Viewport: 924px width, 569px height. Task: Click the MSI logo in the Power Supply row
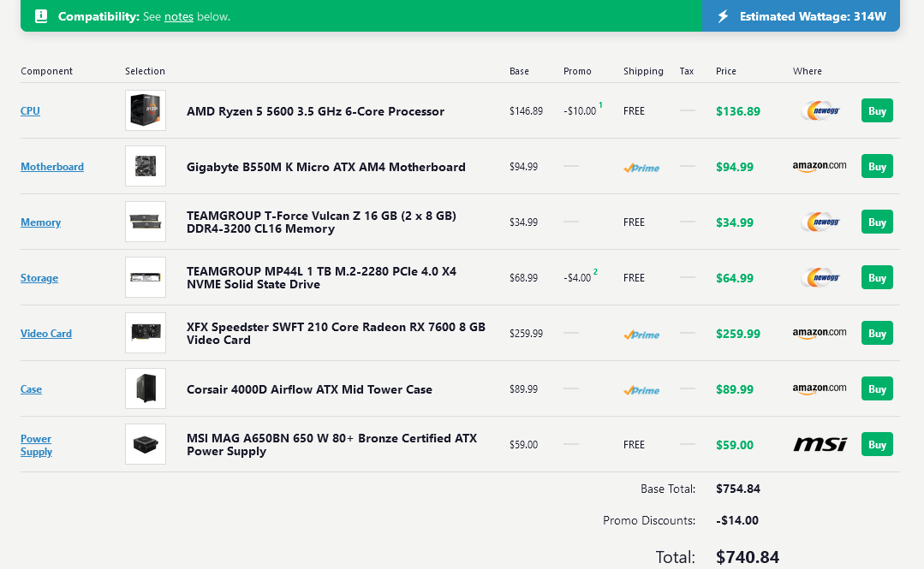click(820, 444)
